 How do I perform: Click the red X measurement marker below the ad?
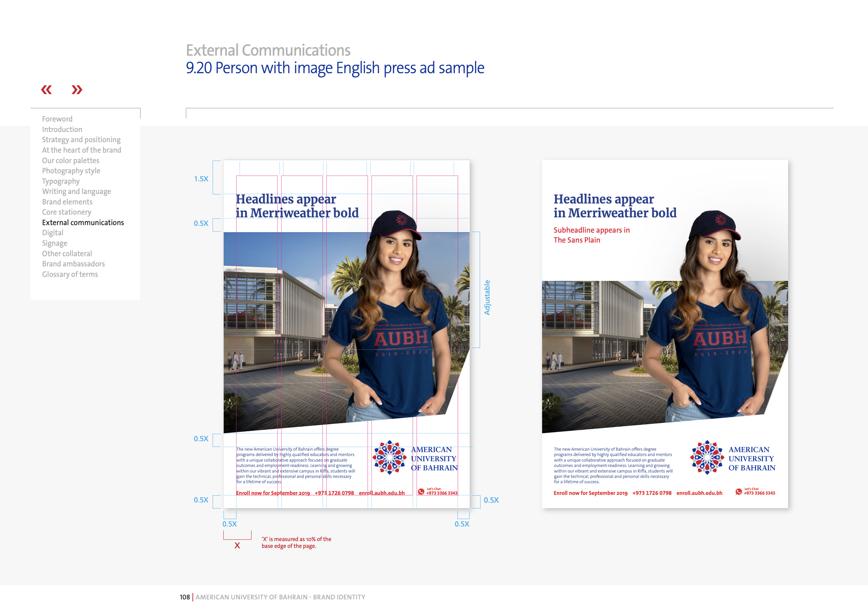click(237, 545)
